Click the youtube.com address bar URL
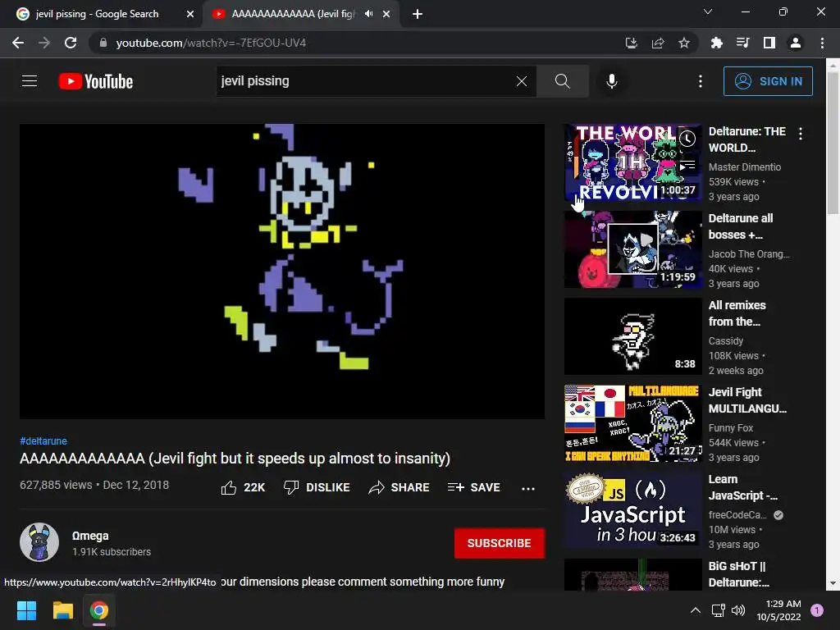Screen dimensions: 840x630 coord(211,43)
